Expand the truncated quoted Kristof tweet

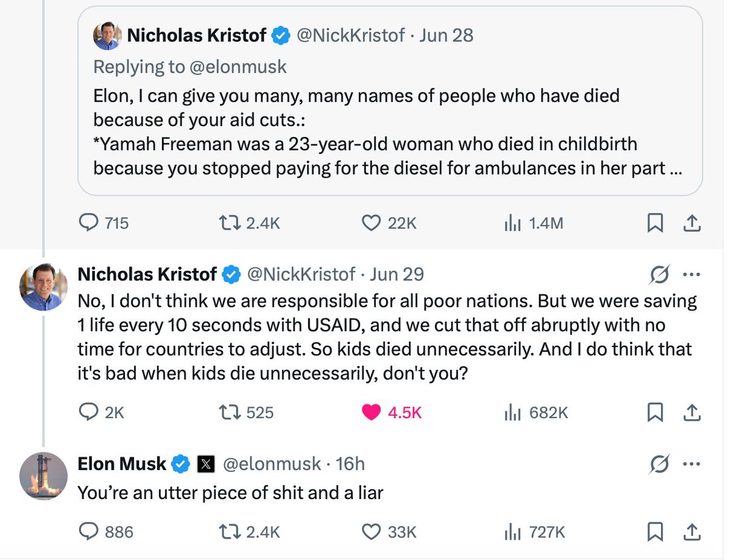click(675, 168)
